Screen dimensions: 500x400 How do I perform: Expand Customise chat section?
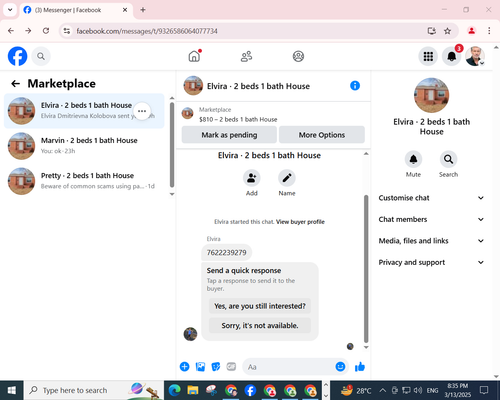click(431, 198)
